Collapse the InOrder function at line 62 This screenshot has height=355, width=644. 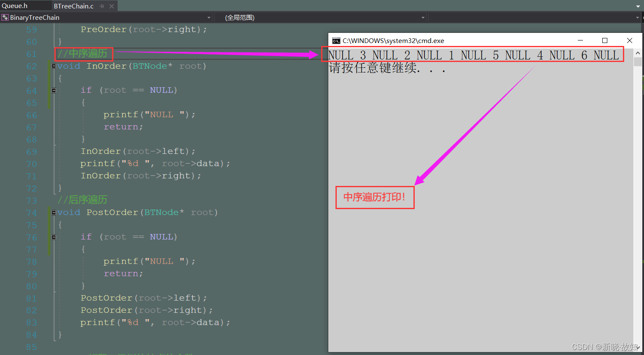point(54,66)
